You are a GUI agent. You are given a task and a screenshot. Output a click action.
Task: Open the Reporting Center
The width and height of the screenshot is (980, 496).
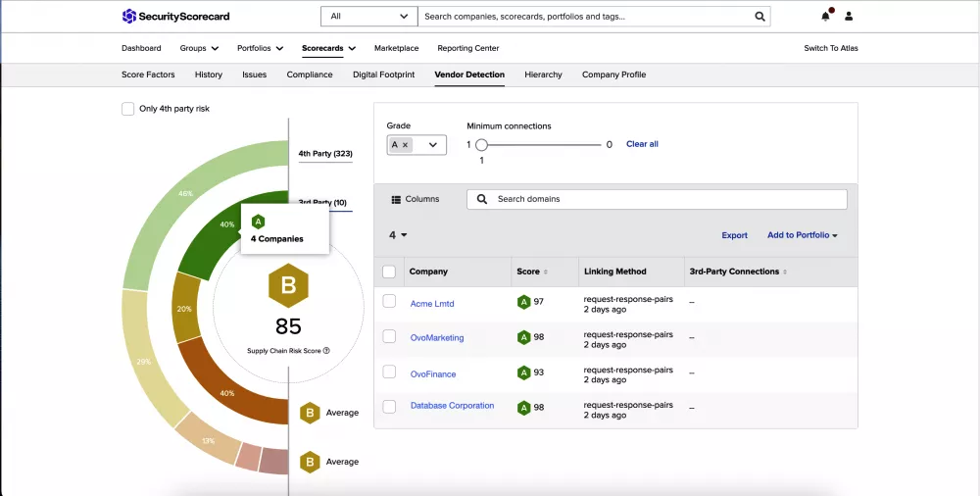(468, 48)
